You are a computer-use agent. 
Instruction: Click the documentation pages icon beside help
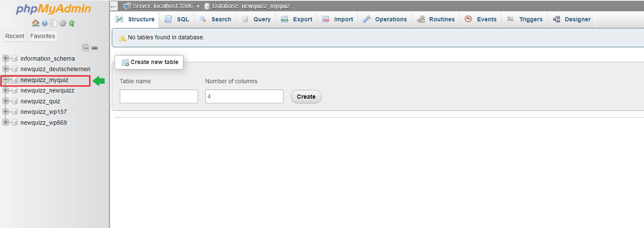pos(54,23)
